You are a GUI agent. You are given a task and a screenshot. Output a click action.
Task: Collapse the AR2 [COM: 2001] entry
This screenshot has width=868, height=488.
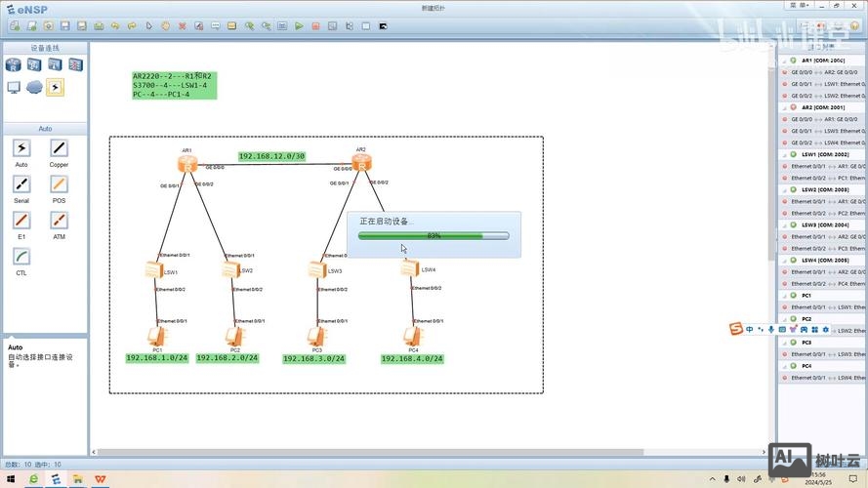785,107
